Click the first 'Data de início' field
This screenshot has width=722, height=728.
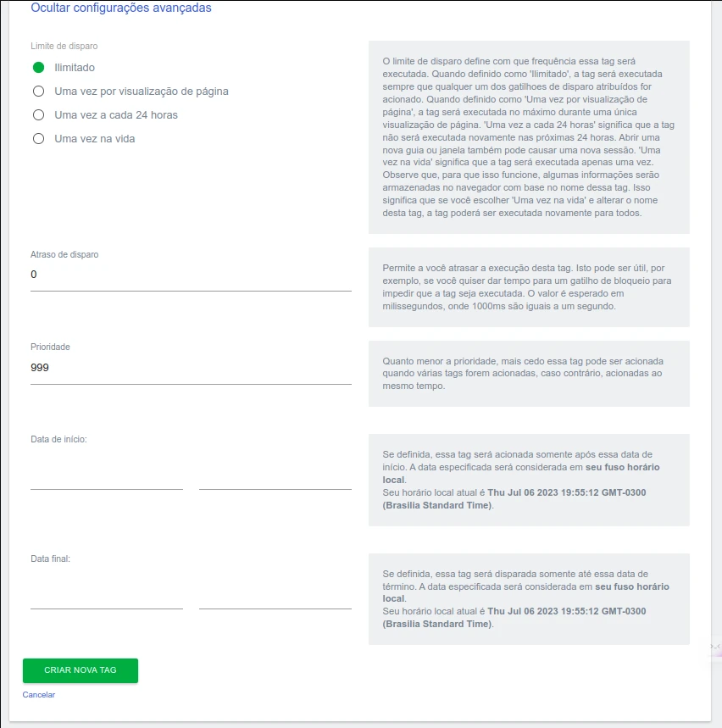(107, 477)
